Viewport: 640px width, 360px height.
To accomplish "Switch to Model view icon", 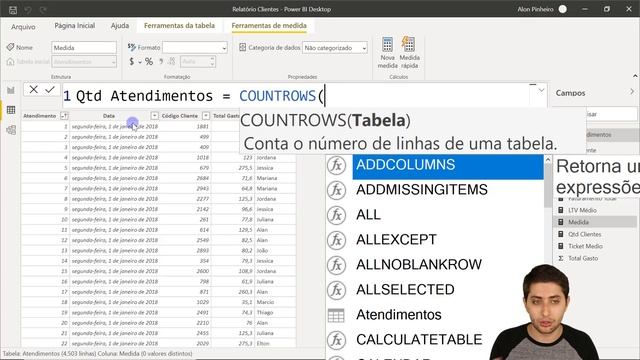I will pyautogui.click(x=11, y=130).
